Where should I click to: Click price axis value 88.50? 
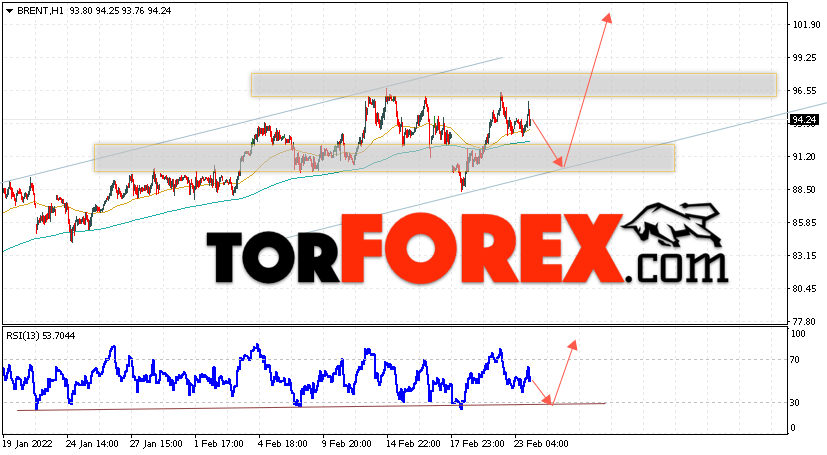pyautogui.click(x=804, y=190)
